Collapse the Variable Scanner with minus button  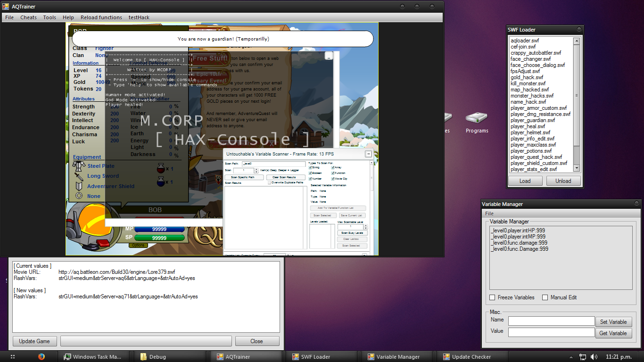coord(368,154)
